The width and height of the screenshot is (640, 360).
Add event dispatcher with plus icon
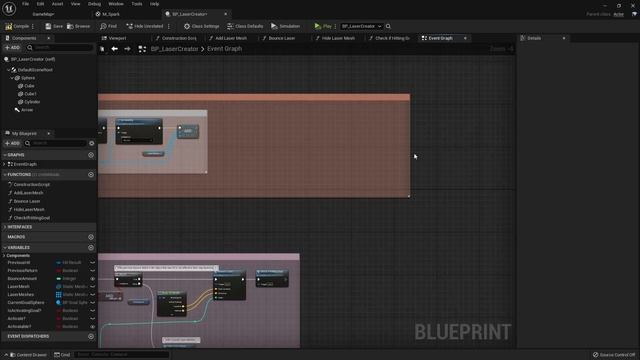click(91, 336)
